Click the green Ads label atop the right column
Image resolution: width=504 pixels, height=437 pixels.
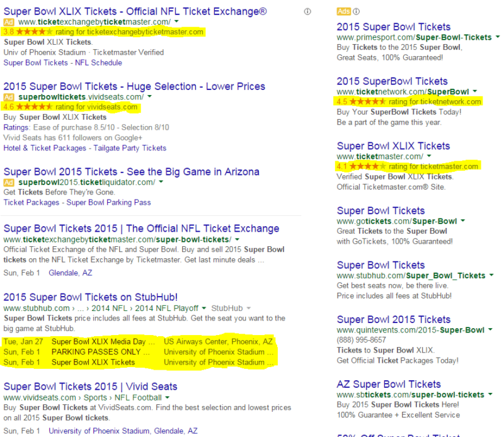pyautogui.click(x=343, y=11)
